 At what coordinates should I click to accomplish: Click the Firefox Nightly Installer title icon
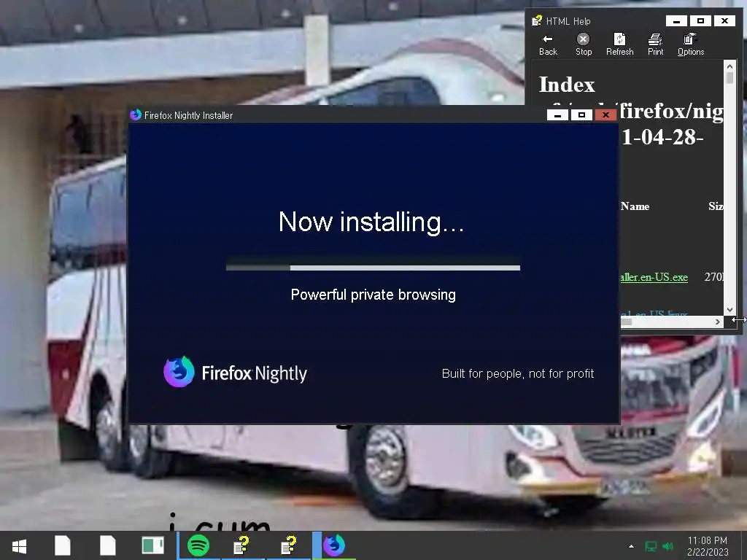click(x=136, y=114)
